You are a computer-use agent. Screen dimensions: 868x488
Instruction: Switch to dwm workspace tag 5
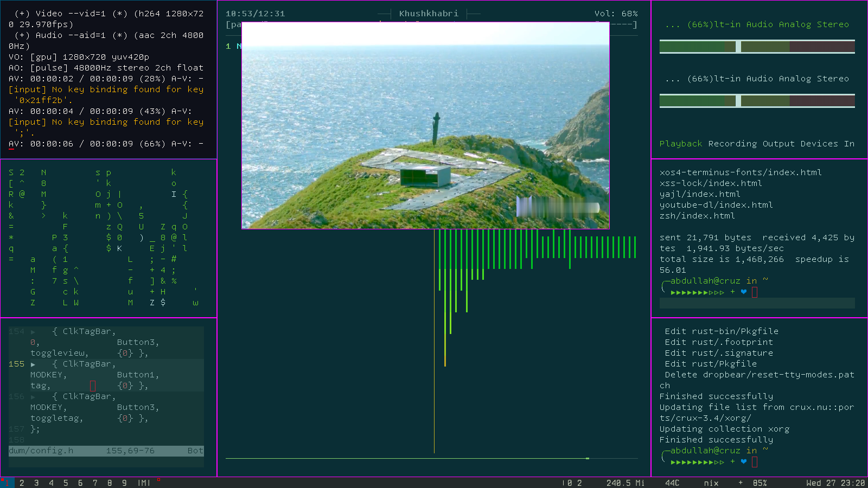pos(66,483)
